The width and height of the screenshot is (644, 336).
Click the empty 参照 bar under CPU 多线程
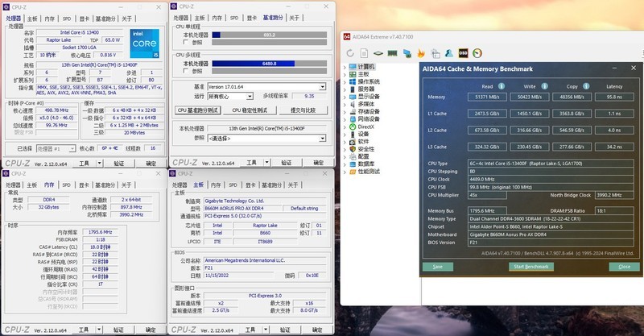(270, 71)
